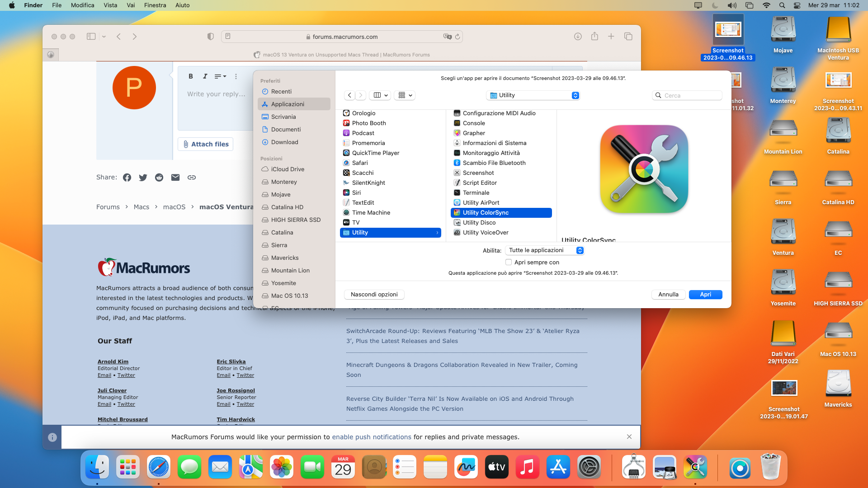Open Control Center in menu bar

[797, 5]
